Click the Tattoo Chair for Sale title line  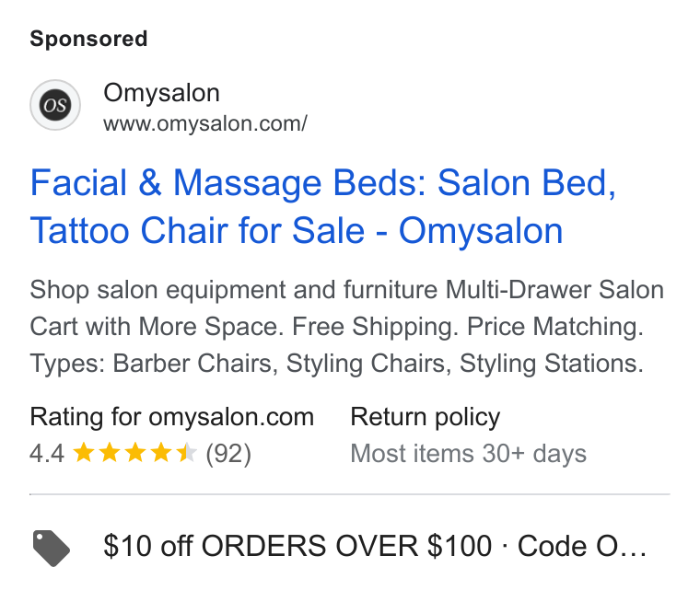(x=297, y=231)
